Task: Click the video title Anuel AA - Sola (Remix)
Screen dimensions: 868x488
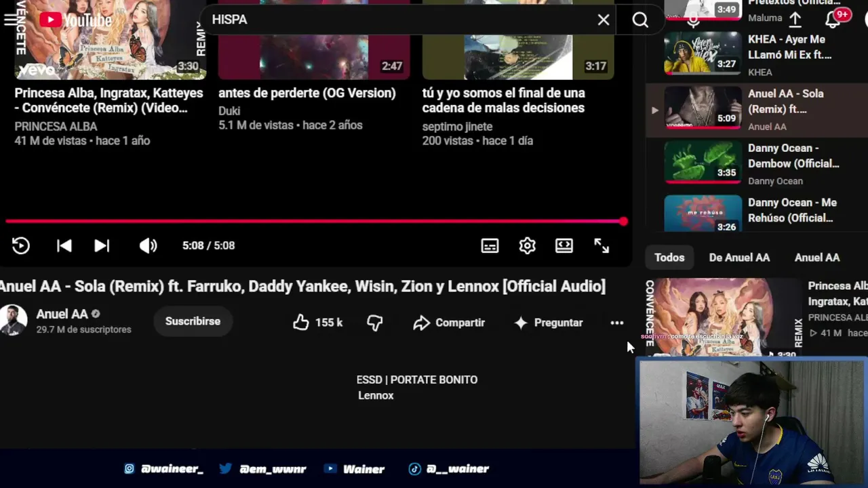Action: [302, 286]
